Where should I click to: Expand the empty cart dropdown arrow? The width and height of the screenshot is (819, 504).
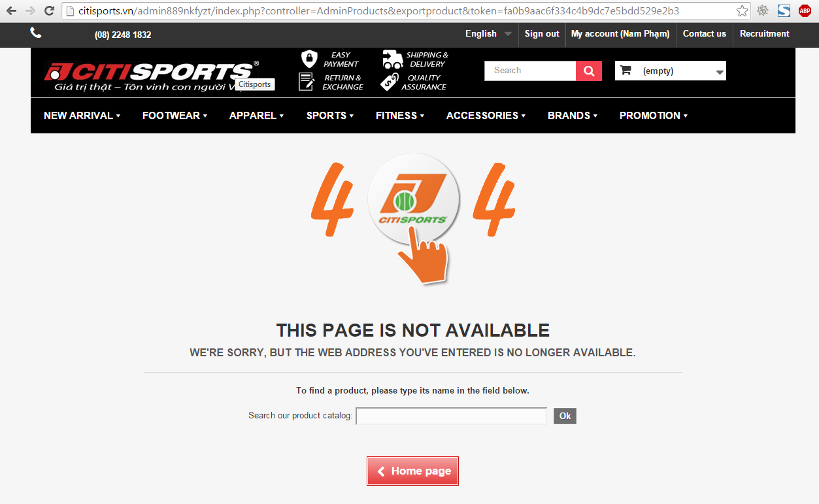tap(720, 72)
